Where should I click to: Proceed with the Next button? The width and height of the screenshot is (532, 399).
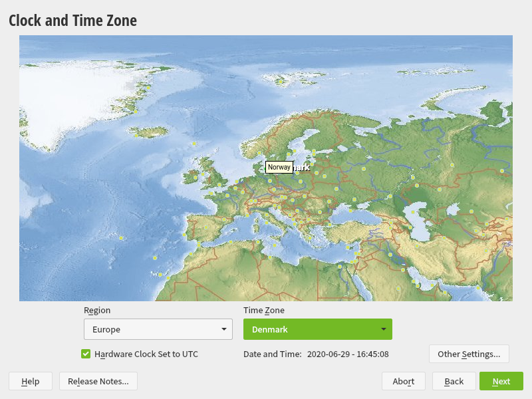pos(501,381)
